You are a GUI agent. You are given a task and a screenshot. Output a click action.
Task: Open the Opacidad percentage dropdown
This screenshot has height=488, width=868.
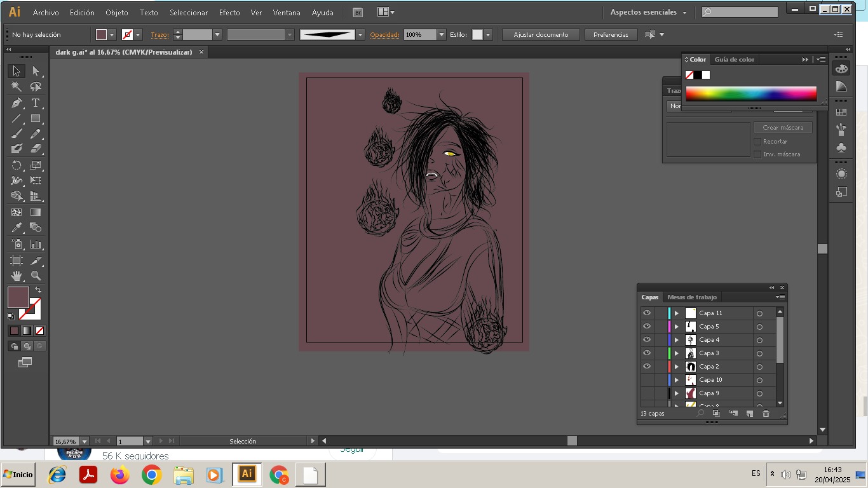(442, 35)
